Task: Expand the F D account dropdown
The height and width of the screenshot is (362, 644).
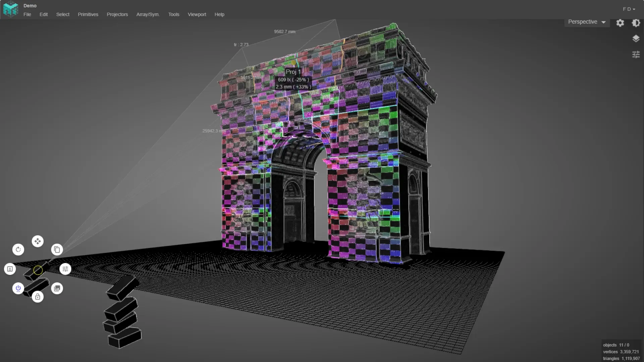Action: click(629, 9)
